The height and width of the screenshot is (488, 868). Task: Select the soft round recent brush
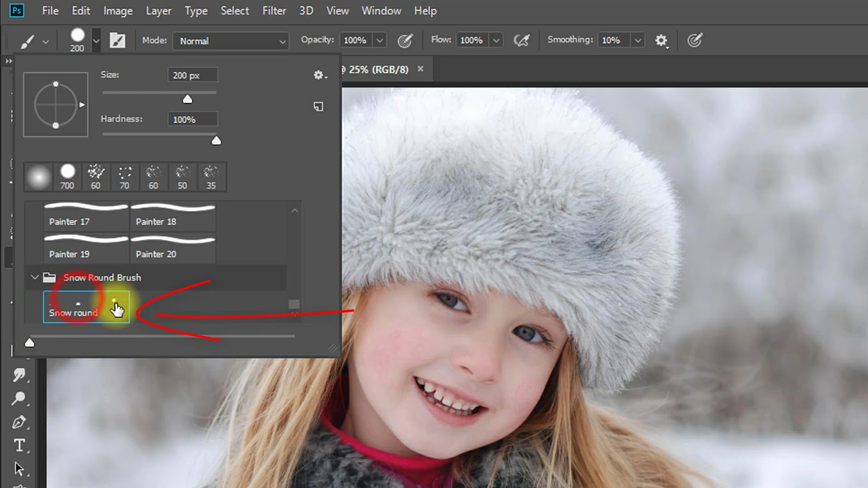[x=38, y=177]
